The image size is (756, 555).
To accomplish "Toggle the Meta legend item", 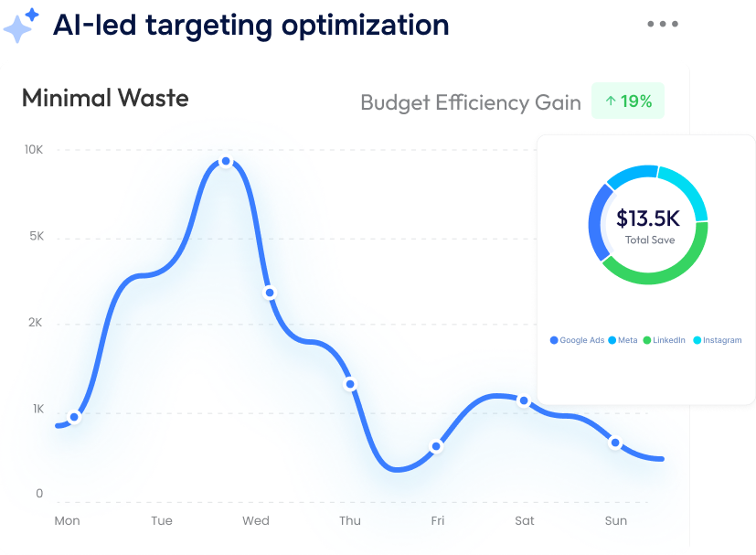I will point(623,340).
